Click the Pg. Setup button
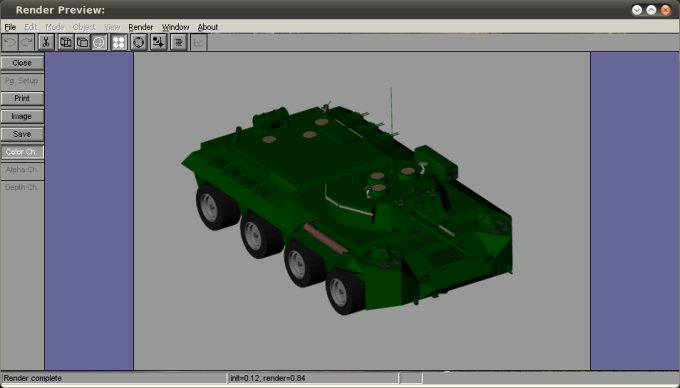The width and height of the screenshot is (680, 388). click(x=22, y=81)
